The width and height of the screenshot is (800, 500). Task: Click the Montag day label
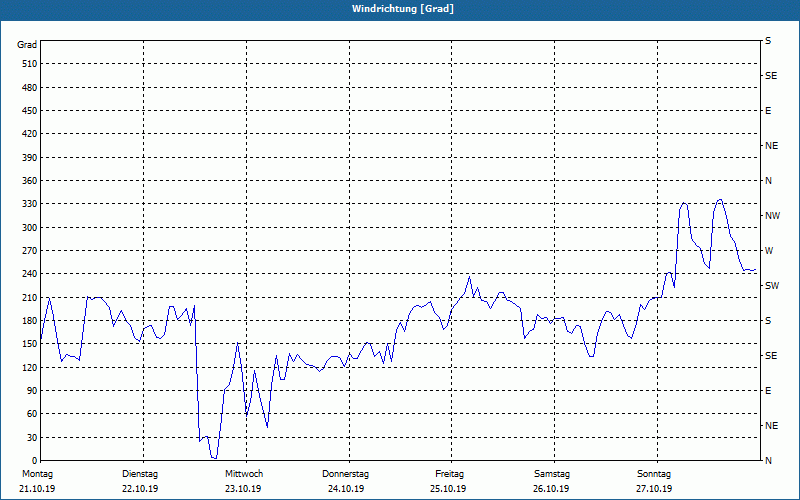37,474
